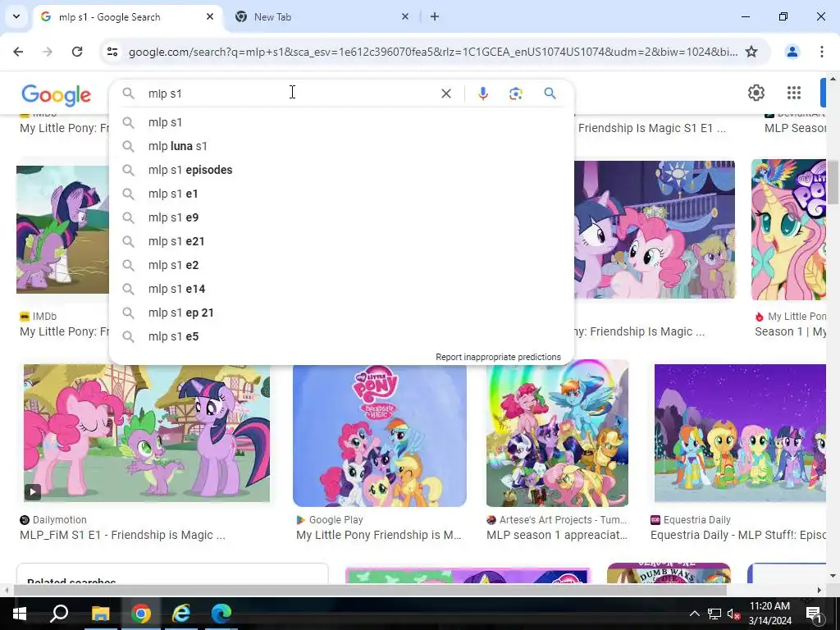Select the first suggestion 'mlp s1'
The width and height of the screenshot is (840, 630).
coord(341,123)
